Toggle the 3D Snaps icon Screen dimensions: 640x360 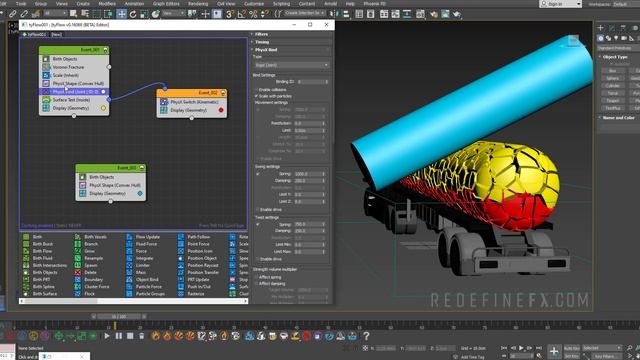[230, 14]
